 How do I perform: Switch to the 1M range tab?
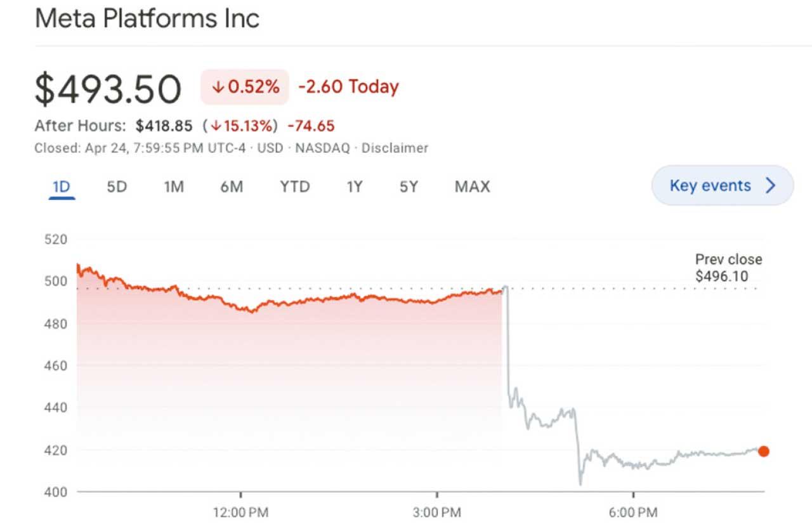[x=173, y=187]
